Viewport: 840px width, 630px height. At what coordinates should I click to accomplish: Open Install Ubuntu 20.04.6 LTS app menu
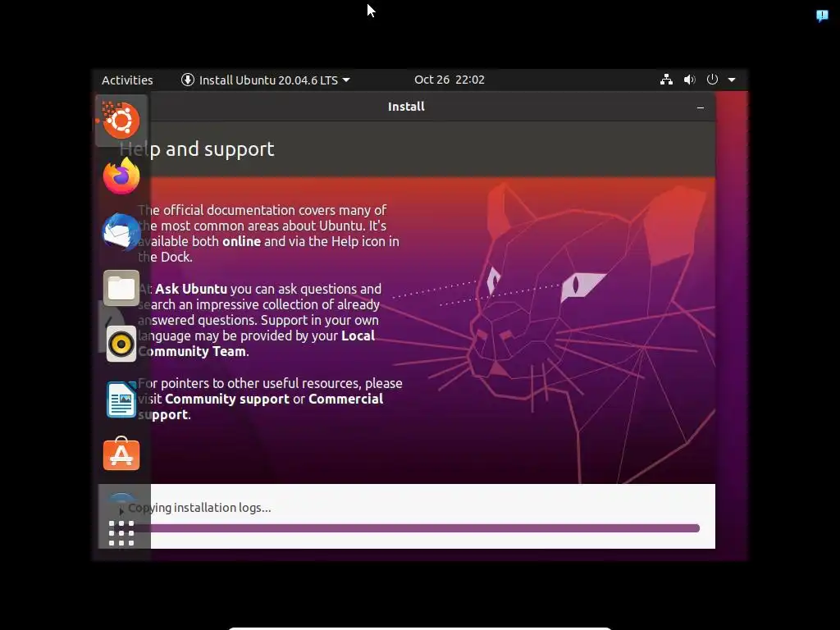pyautogui.click(x=266, y=80)
